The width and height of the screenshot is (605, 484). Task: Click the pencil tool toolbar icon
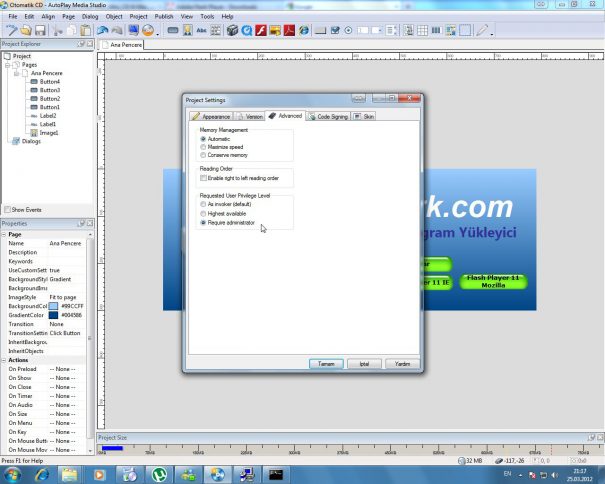tap(482, 30)
